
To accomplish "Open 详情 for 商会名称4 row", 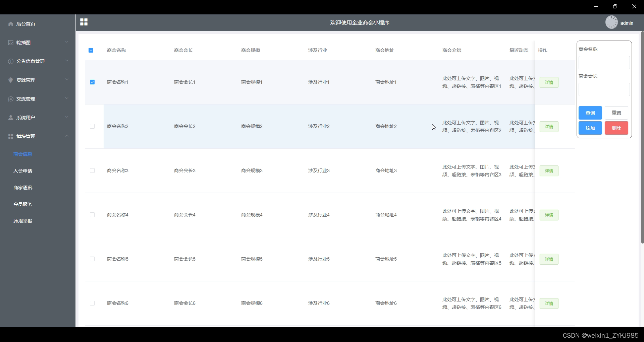I will click(549, 215).
